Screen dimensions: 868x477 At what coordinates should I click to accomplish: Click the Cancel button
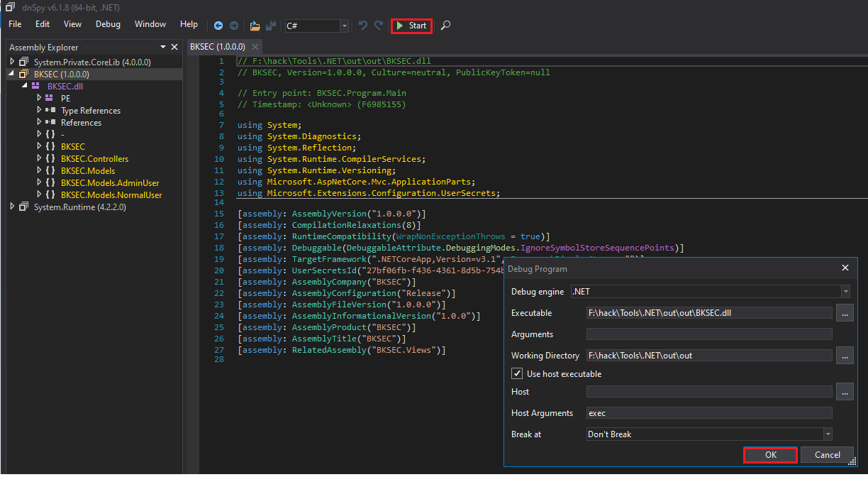(x=827, y=455)
